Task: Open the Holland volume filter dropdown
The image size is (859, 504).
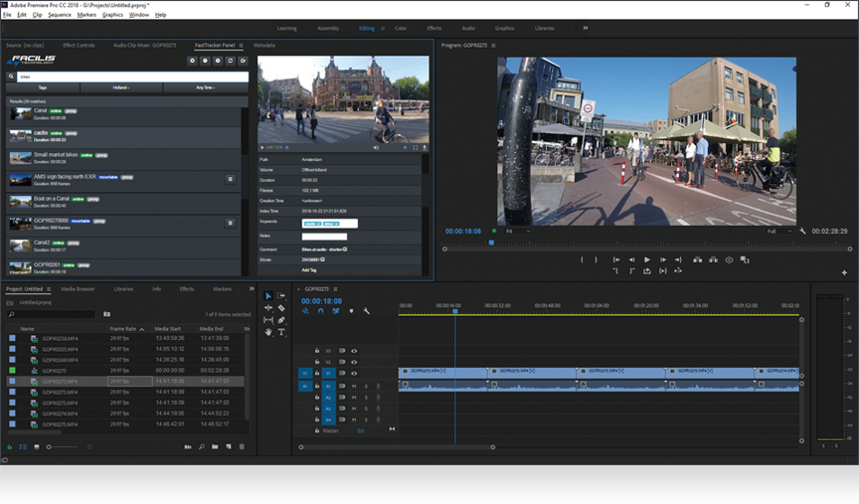Action: (121, 87)
